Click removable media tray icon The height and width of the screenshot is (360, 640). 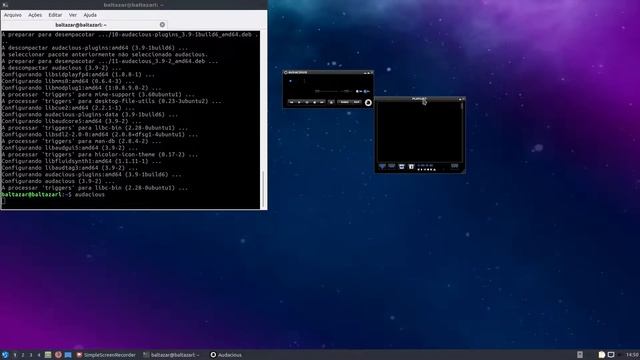click(580, 355)
